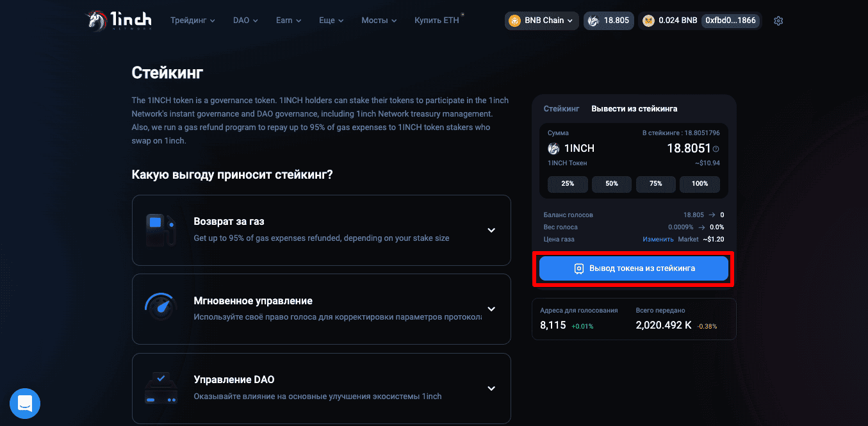
Task: Open the chat support widget
Action: pyautogui.click(x=25, y=404)
